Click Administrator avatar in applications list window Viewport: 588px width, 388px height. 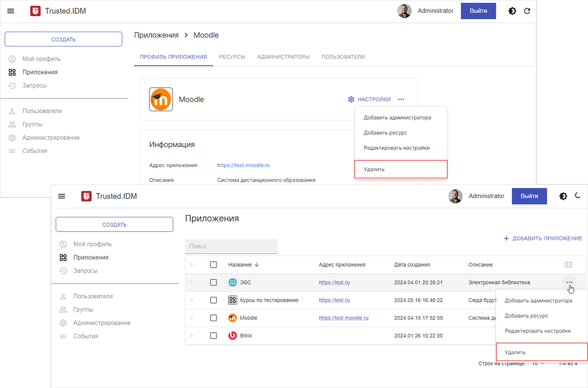(x=455, y=196)
